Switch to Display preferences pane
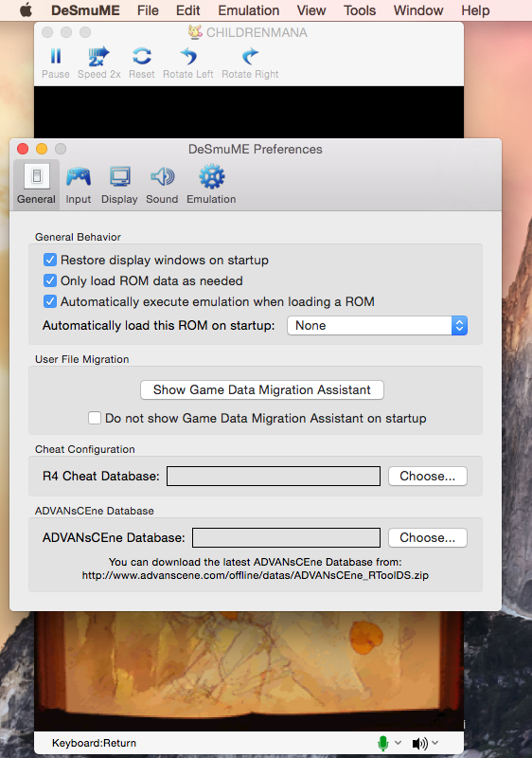The height and width of the screenshot is (758, 532). point(119,185)
